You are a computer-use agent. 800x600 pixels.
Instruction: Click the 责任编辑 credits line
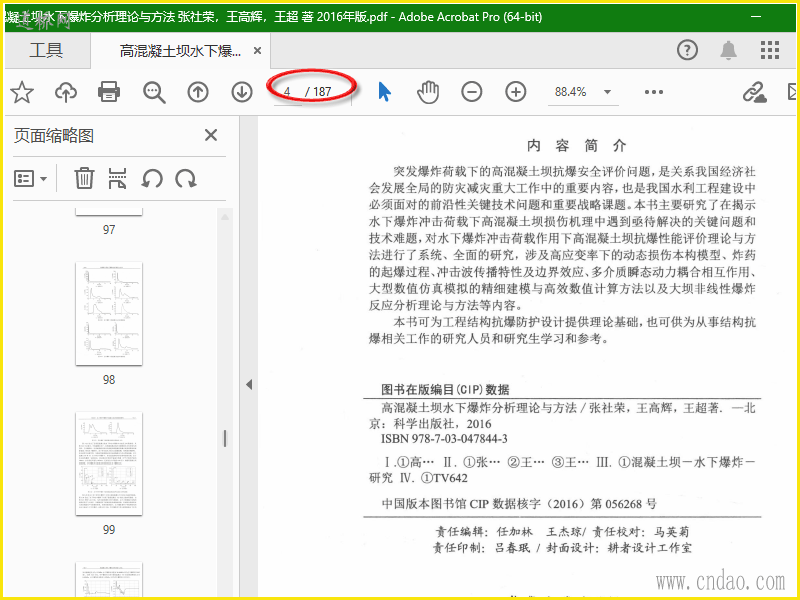pos(562,532)
